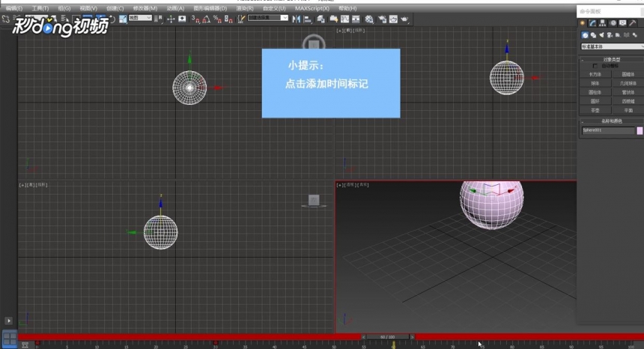
Task: Open the named selection sets dropdown
Action: pyautogui.click(x=268, y=18)
